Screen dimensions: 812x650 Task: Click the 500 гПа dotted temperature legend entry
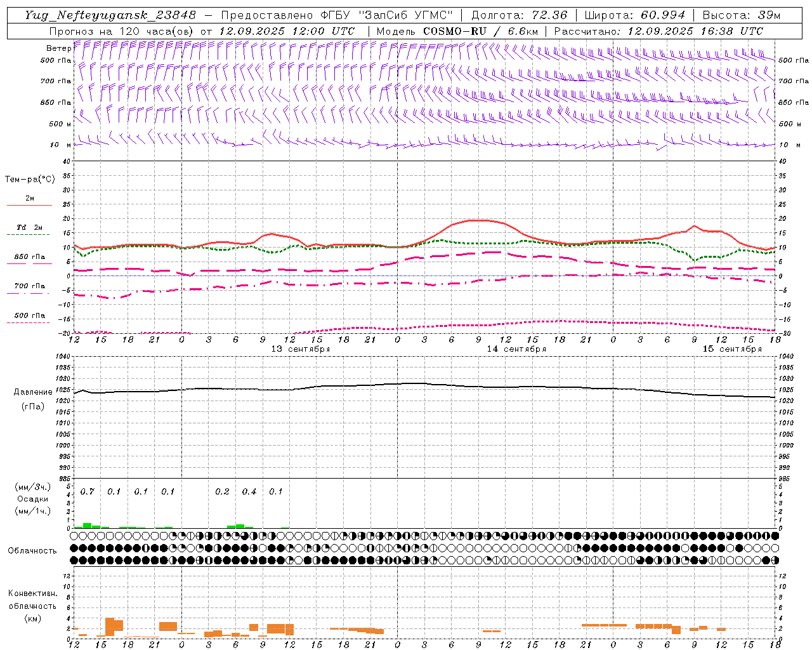(x=29, y=318)
